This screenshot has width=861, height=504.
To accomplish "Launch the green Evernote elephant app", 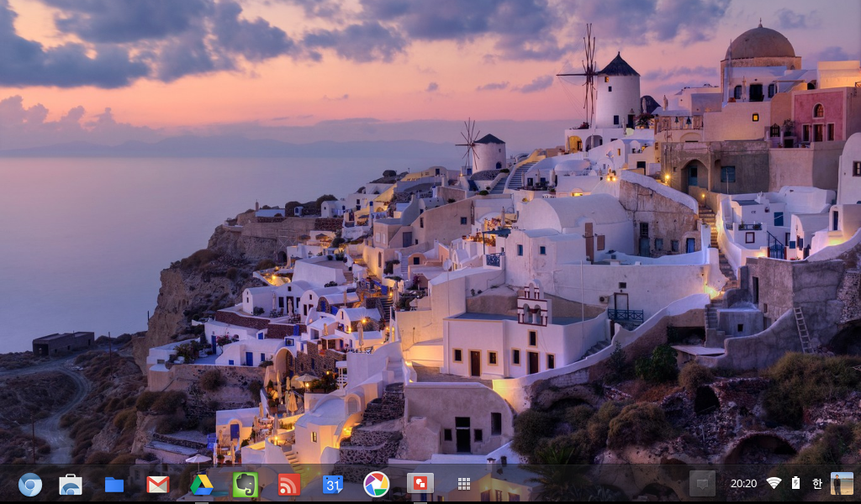I will coord(245,485).
